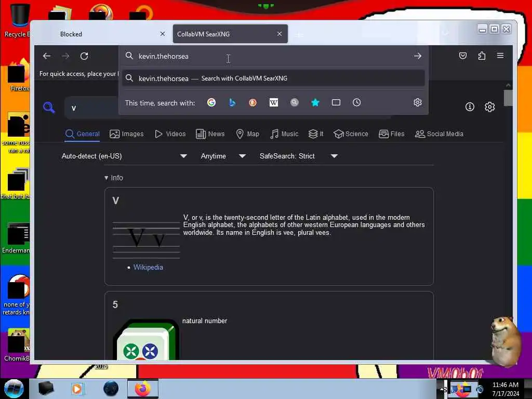
Task: Search history with the clock icon
Action: coord(356,102)
